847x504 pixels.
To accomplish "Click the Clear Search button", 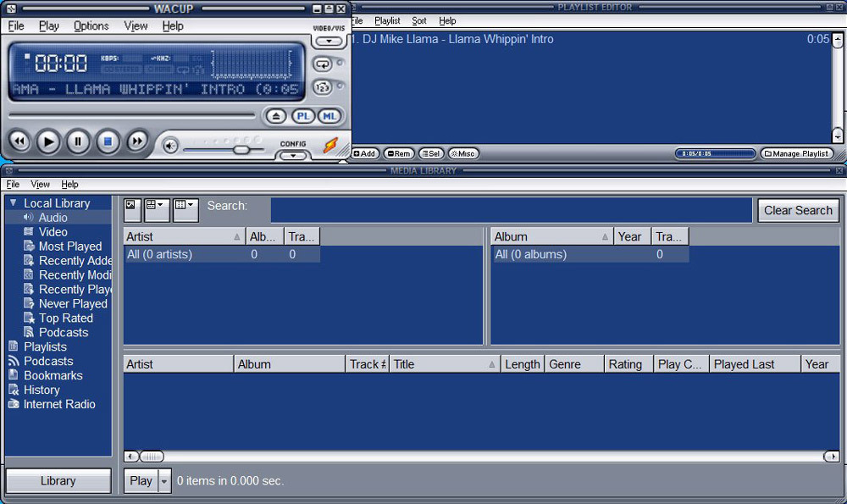I will coord(797,211).
